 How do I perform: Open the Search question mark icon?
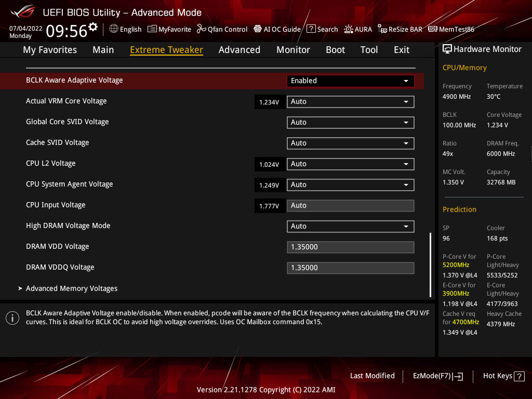(311, 29)
